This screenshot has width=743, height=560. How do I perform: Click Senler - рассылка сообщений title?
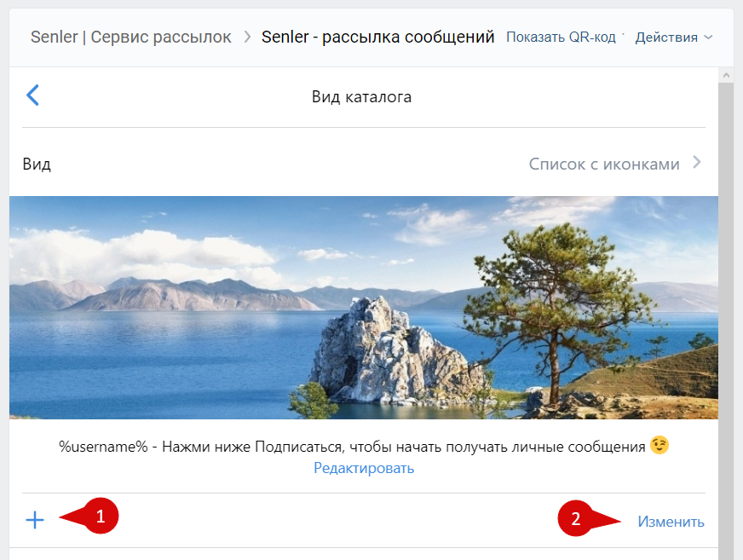pyautogui.click(x=377, y=38)
